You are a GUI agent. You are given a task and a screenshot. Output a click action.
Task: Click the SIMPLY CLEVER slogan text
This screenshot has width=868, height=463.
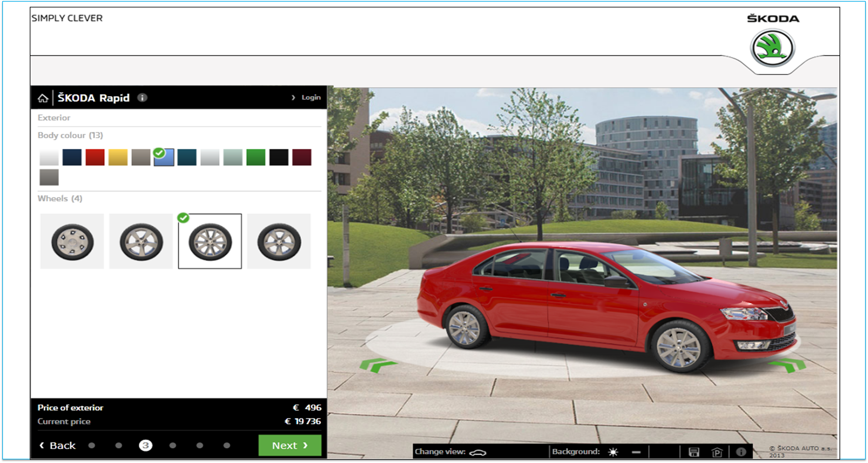point(67,18)
